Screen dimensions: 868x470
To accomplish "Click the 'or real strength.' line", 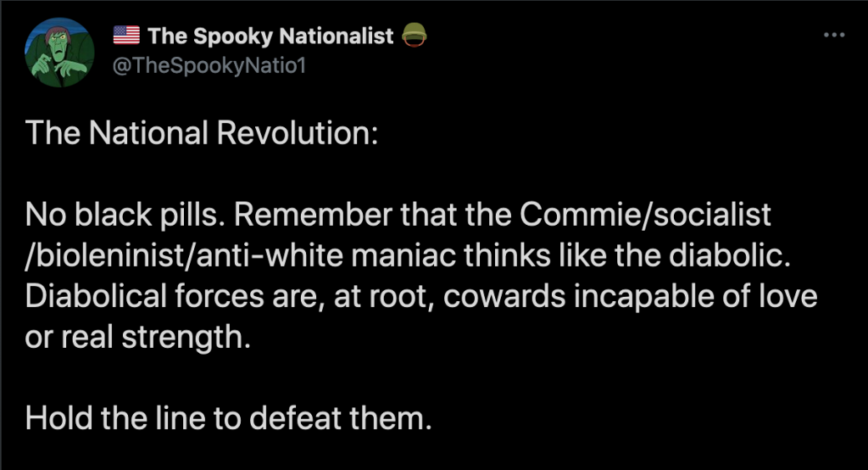I will 138,338.
